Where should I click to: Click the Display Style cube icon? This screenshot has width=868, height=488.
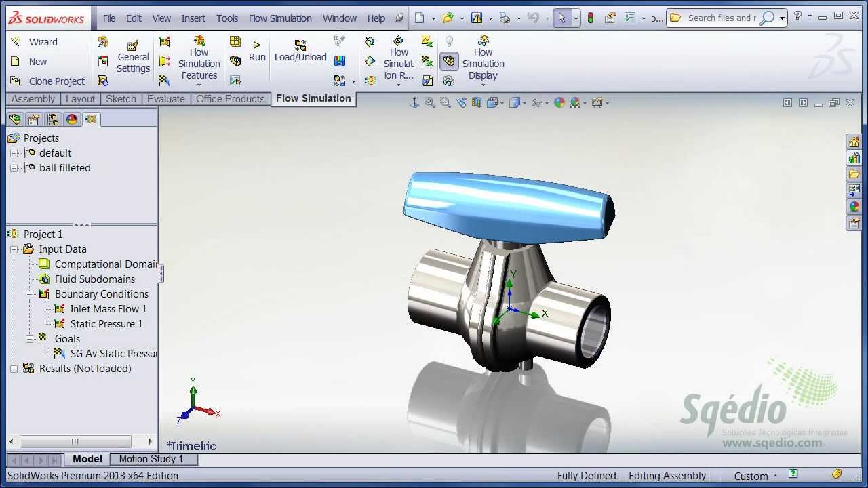[515, 103]
